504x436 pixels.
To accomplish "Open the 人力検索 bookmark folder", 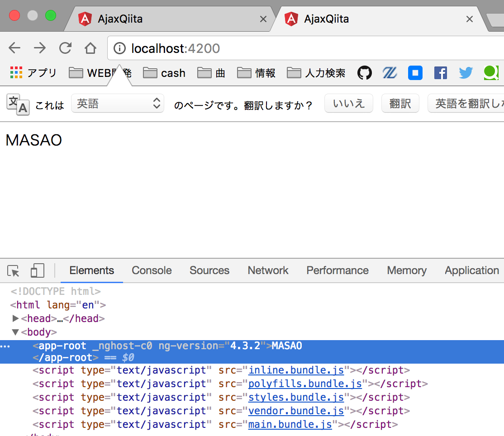I will (x=316, y=73).
